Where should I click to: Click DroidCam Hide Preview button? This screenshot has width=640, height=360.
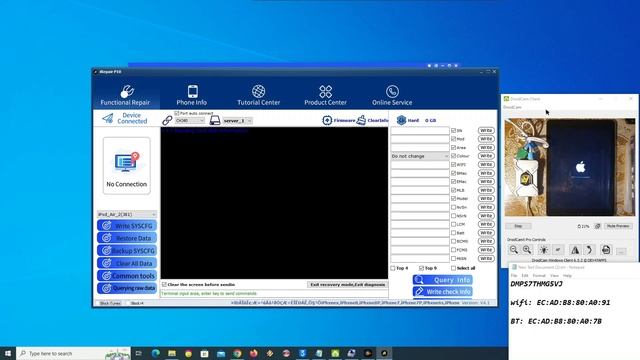point(618,226)
